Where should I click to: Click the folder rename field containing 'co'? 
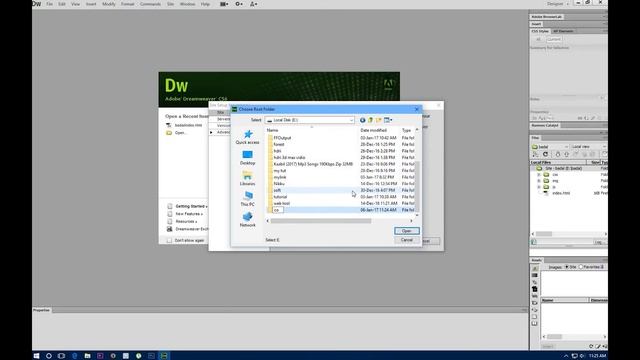pos(278,210)
